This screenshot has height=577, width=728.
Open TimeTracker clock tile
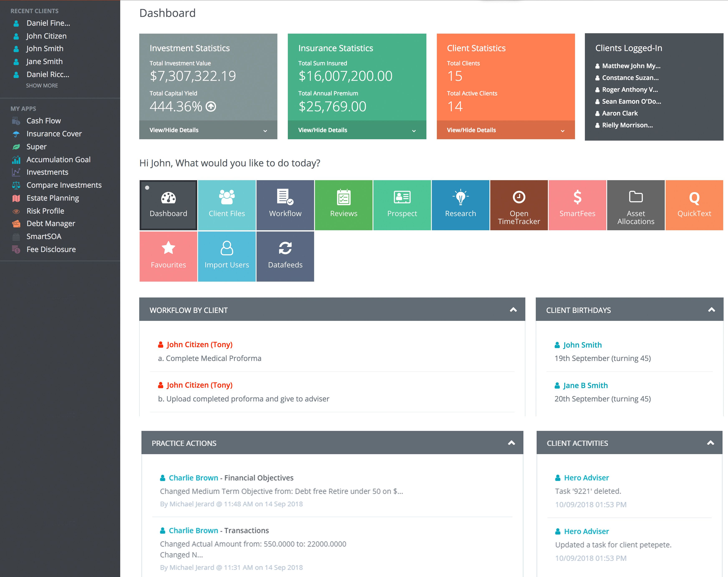pyautogui.click(x=519, y=205)
